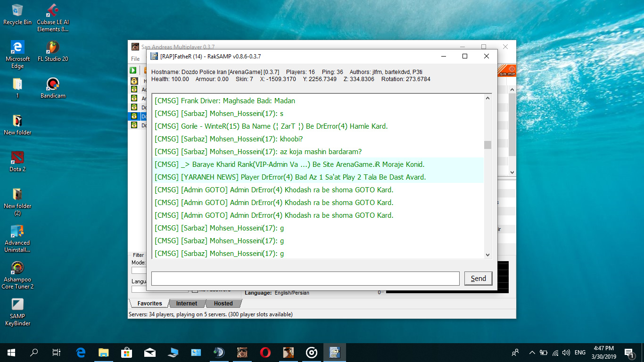Click SA-MP server list scroll up arrow
The image size is (644, 362).
coord(512,89)
